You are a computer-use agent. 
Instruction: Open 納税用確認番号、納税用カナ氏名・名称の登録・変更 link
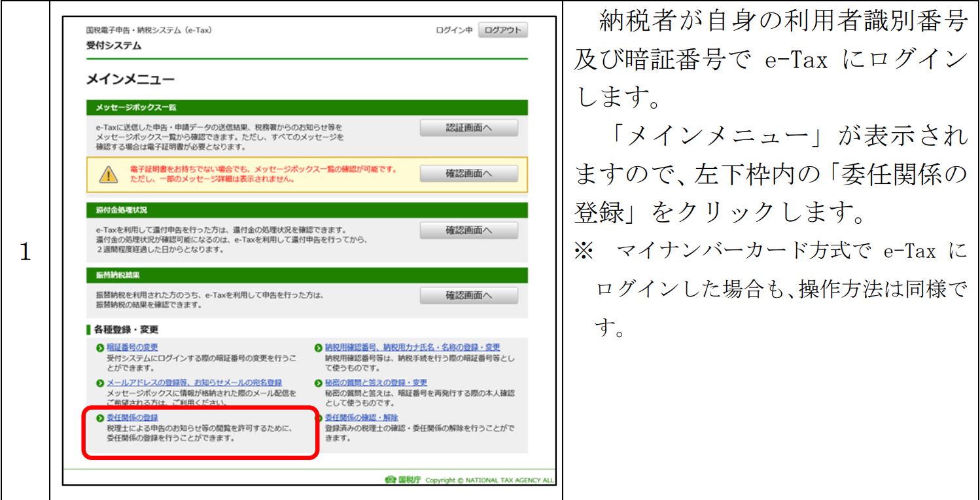pos(412,347)
